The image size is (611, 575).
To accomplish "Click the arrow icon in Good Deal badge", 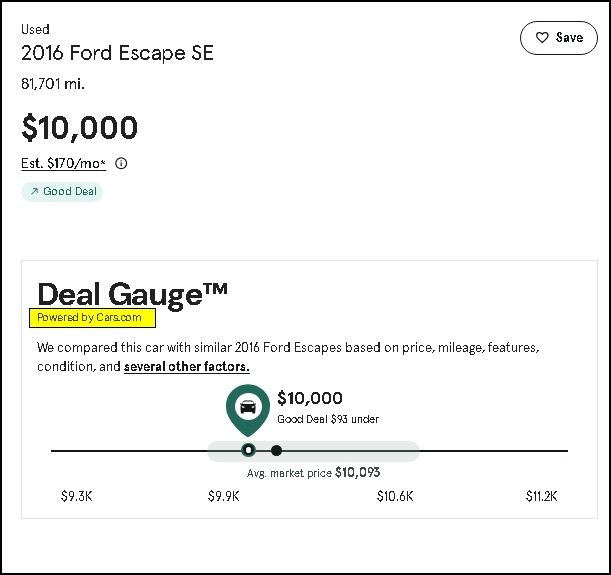I will (x=34, y=191).
